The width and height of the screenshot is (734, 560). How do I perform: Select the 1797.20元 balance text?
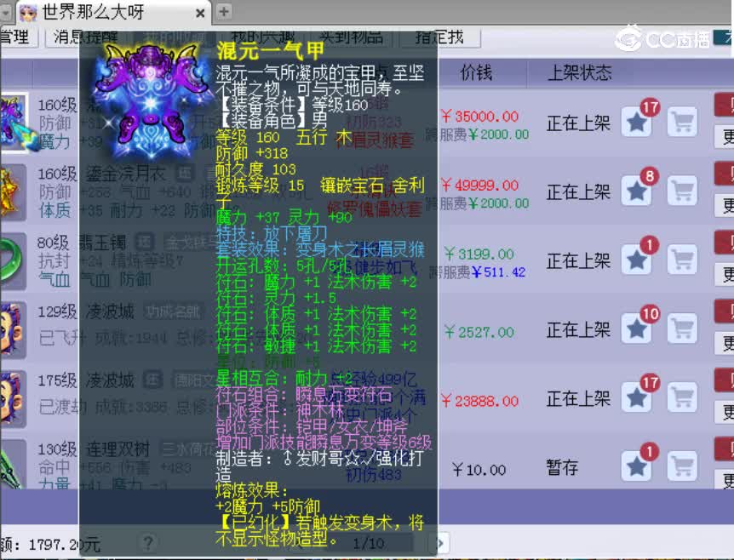(65, 545)
